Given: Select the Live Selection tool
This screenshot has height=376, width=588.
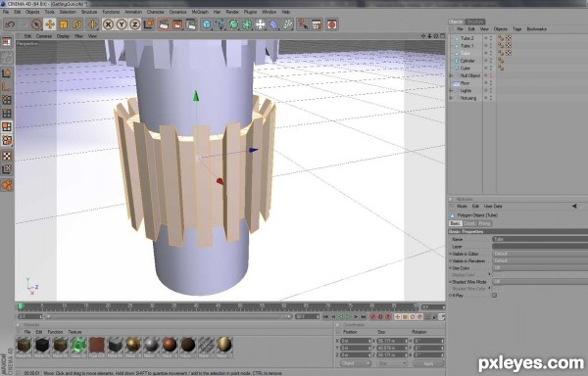Looking at the screenshot, I should pos(36,24).
